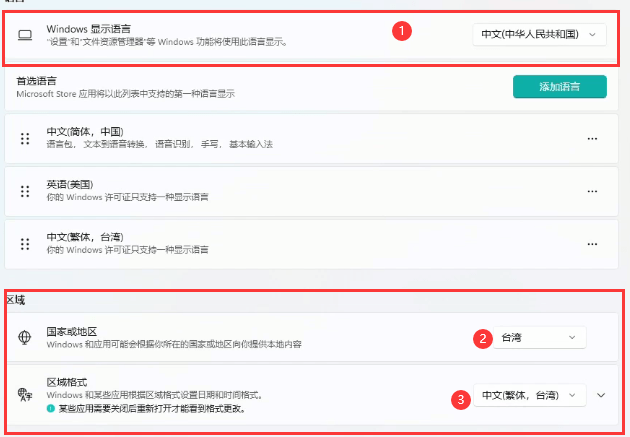Select the 中文(繁体，台湾) language row
The height and width of the screenshot is (437, 630).
click(311, 244)
